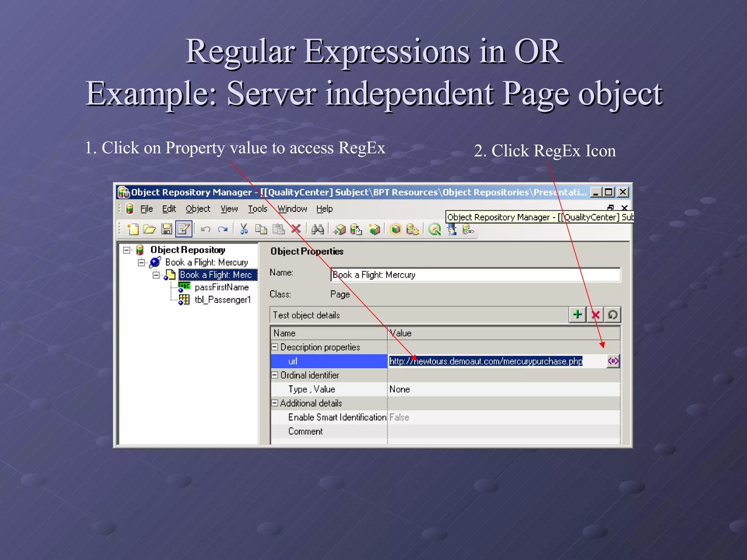This screenshot has width=747, height=560.
Task: Select the Object Repository tree root
Action: point(188,250)
